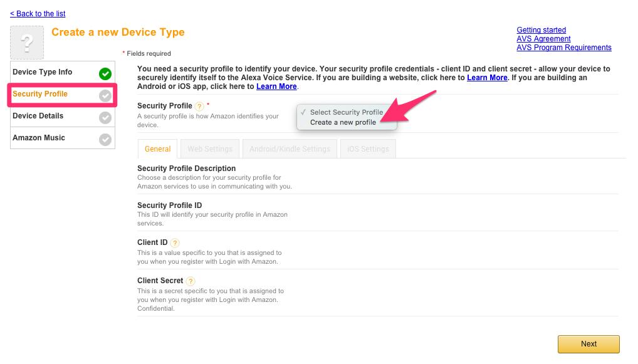The width and height of the screenshot is (638, 364).
Task: Select the Amazon Music step
Action: (63, 138)
